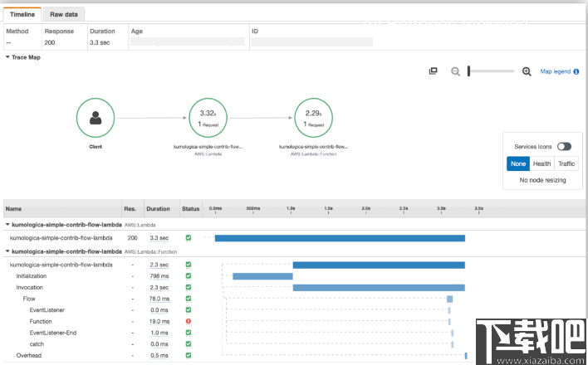This screenshot has width=588, height=365.
Task: Select the Client node in trace map
Action: (96, 118)
